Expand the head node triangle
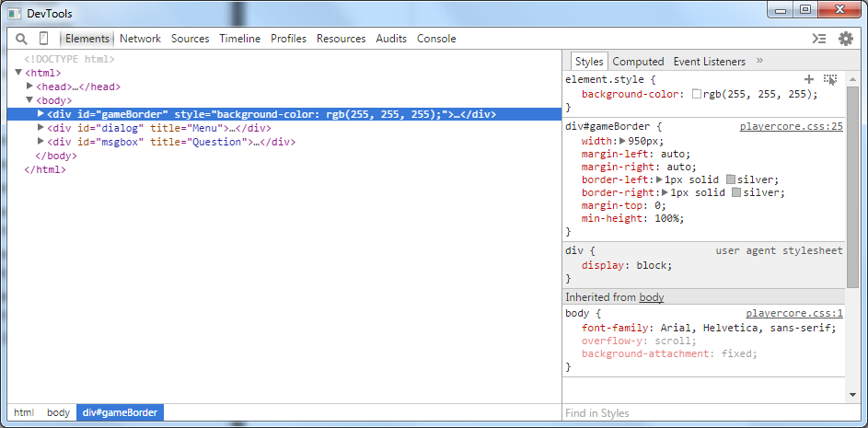The width and height of the screenshot is (868, 428). click(x=29, y=87)
